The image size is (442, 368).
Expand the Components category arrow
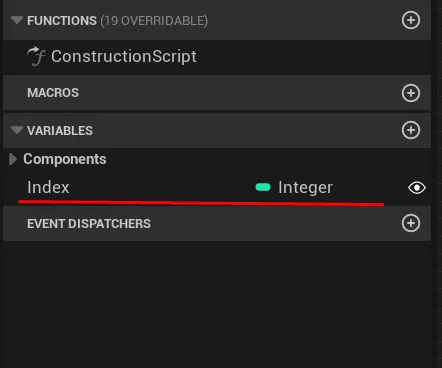(x=13, y=159)
